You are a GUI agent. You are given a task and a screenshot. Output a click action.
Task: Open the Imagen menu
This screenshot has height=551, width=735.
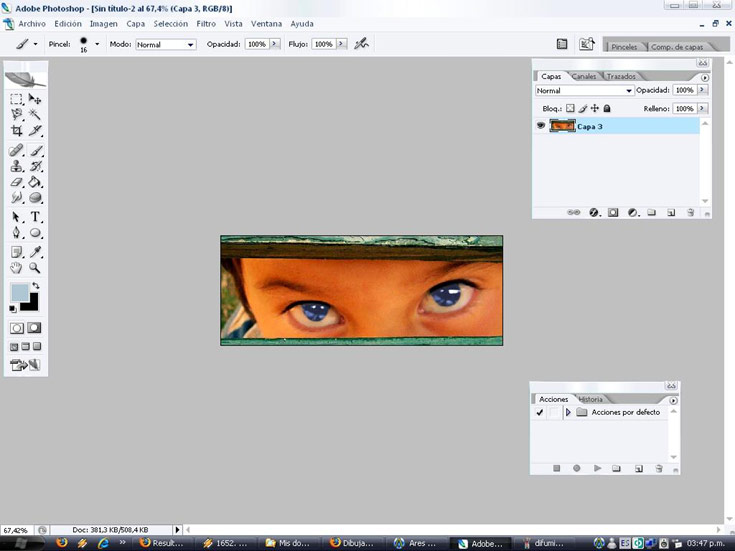click(104, 23)
